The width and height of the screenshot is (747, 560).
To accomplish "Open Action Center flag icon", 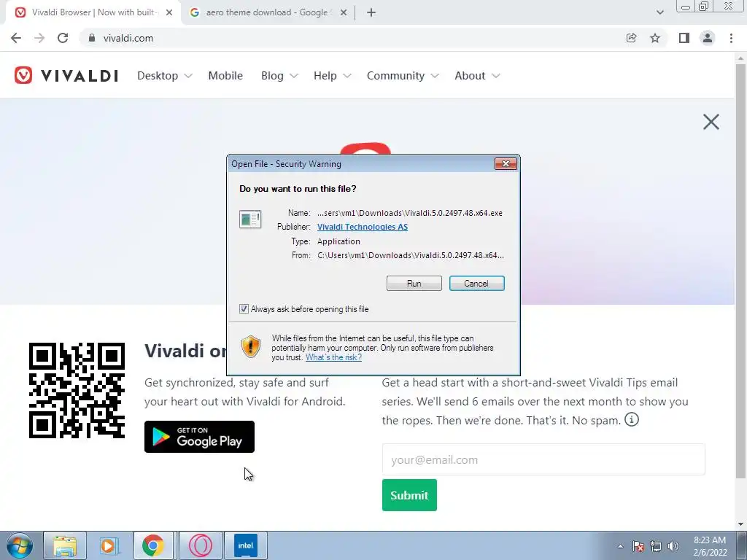I will (x=638, y=546).
